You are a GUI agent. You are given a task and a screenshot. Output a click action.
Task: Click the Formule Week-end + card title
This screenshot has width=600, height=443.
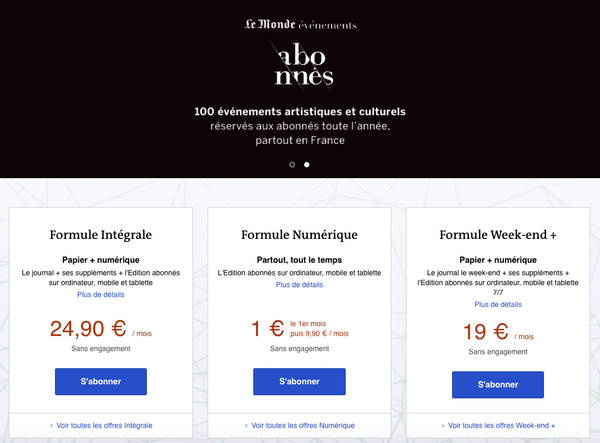pyautogui.click(x=498, y=235)
